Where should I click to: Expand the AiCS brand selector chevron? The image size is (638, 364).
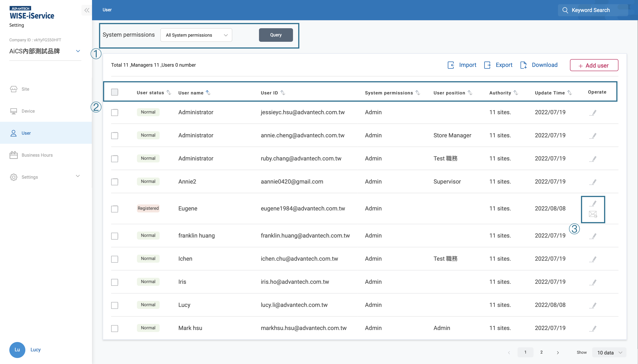pyautogui.click(x=78, y=51)
